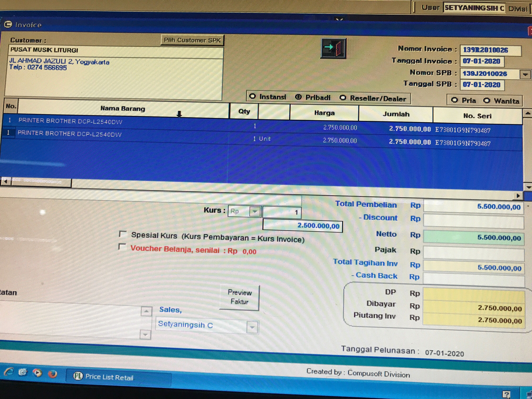This screenshot has width=532, height=399.
Task: Click the Invoice window title icon
Action: [x=8, y=24]
